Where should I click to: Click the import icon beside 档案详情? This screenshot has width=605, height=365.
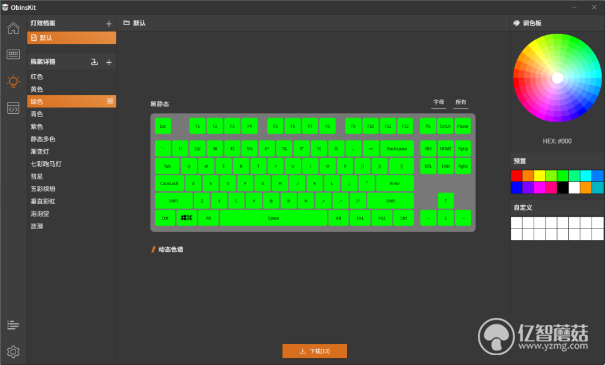94,62
